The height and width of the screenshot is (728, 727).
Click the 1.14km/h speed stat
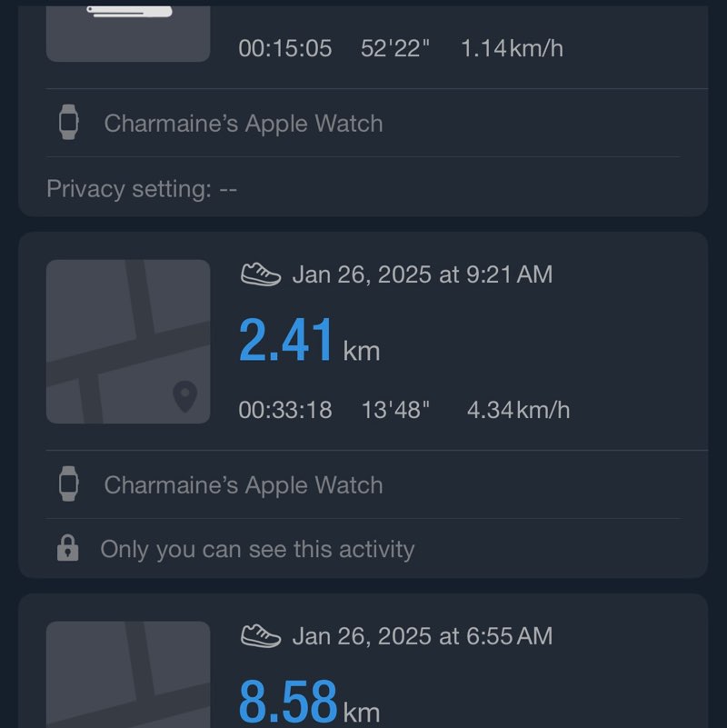512,48
